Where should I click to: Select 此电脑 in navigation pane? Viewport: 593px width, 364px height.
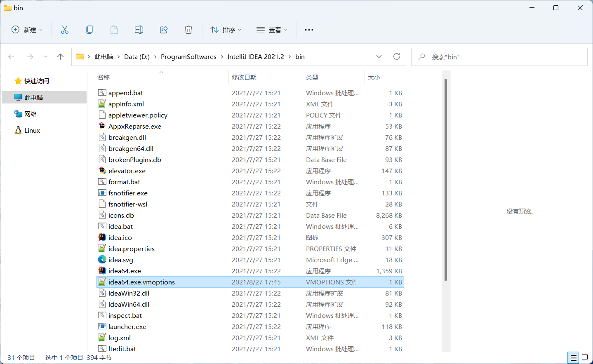[x=44, y=97]
